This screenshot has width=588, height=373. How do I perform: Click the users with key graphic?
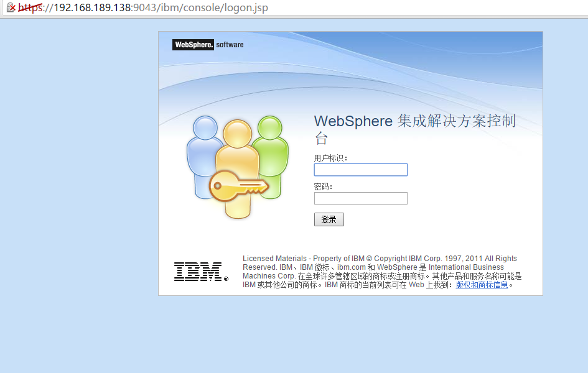[x=237, y=167]
